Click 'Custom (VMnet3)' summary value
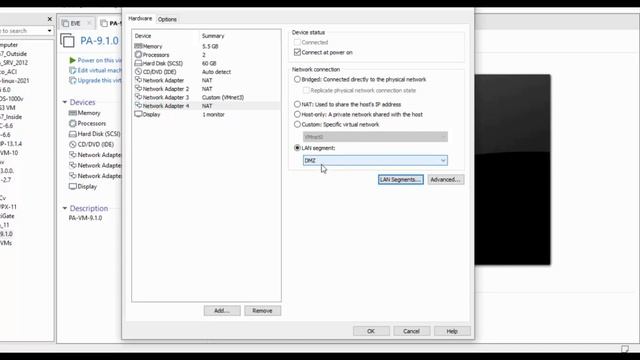The height and width of the screenshot is (360, 640). point(223,97)
